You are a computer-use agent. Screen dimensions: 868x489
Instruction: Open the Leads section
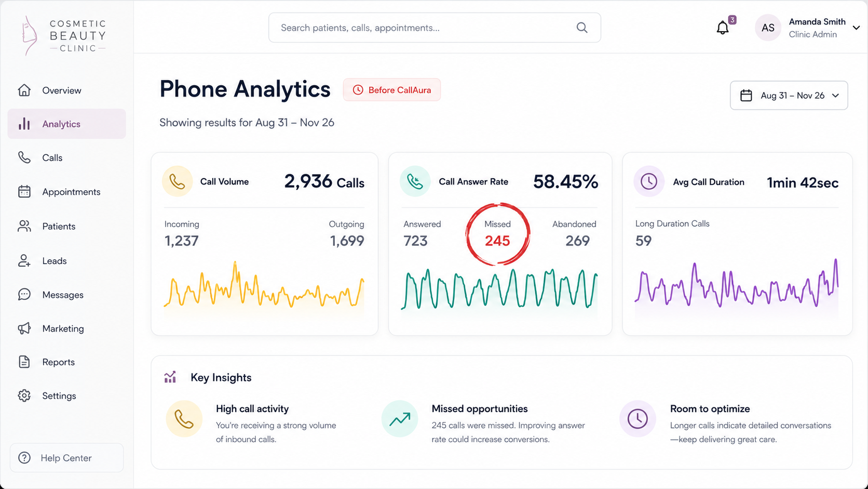[x=67, y=261]
